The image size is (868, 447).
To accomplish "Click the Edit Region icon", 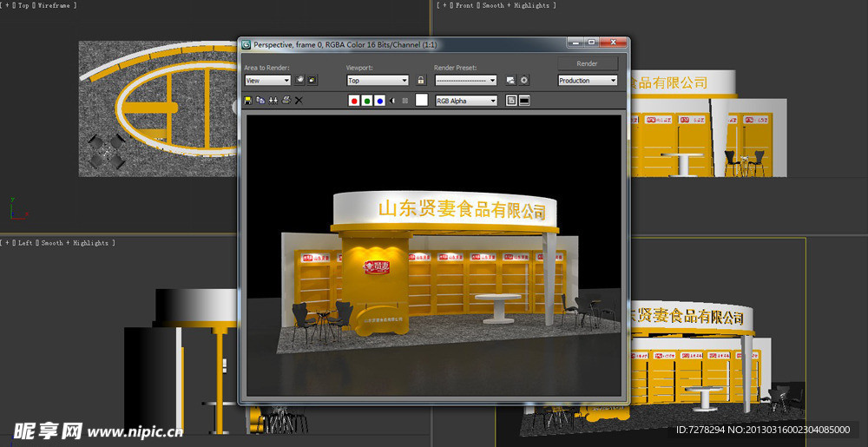I will (x=299, y=80).
